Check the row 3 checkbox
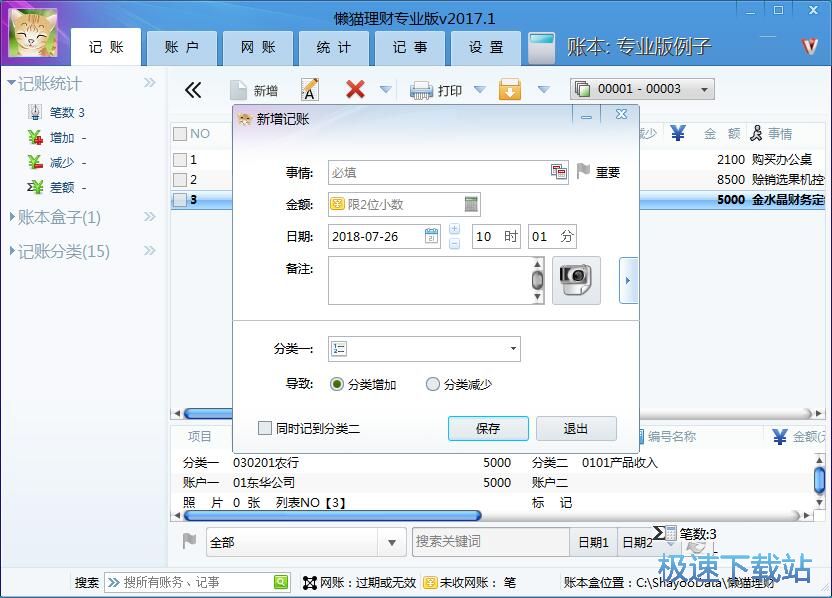 [x=180, y=200]
